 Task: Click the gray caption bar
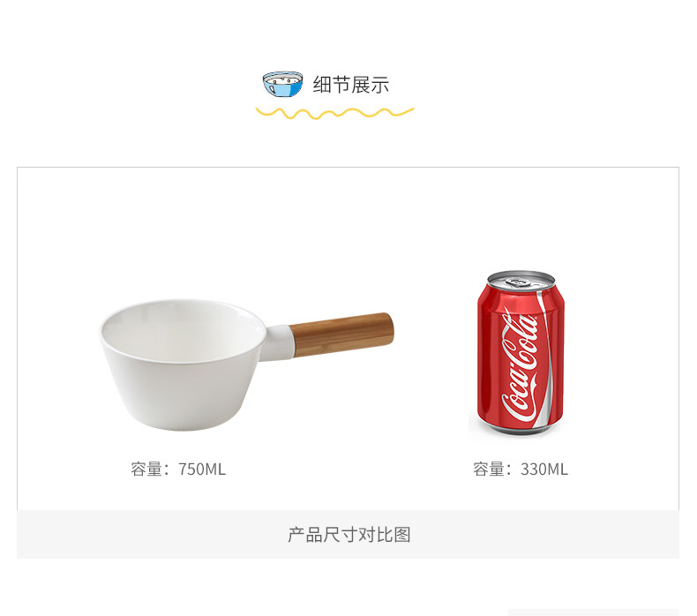[348, 534]
